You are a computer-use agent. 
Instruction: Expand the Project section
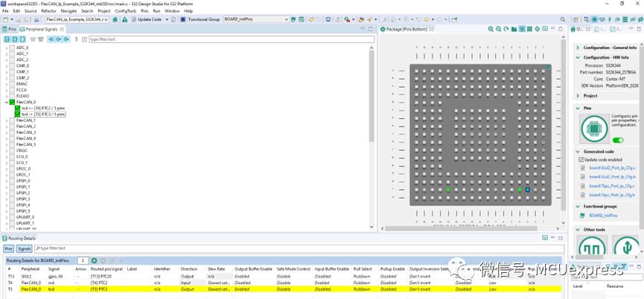[x=578, y=95]
